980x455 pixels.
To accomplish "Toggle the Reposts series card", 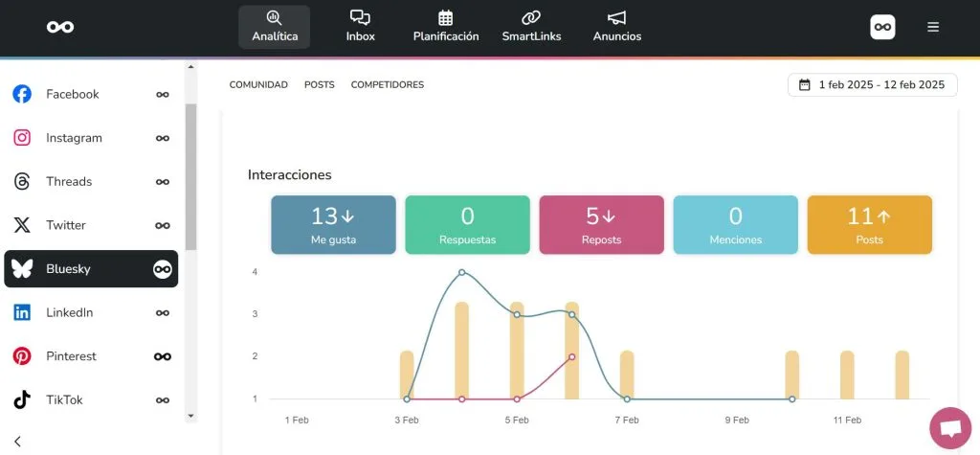I will click(601, 225).
